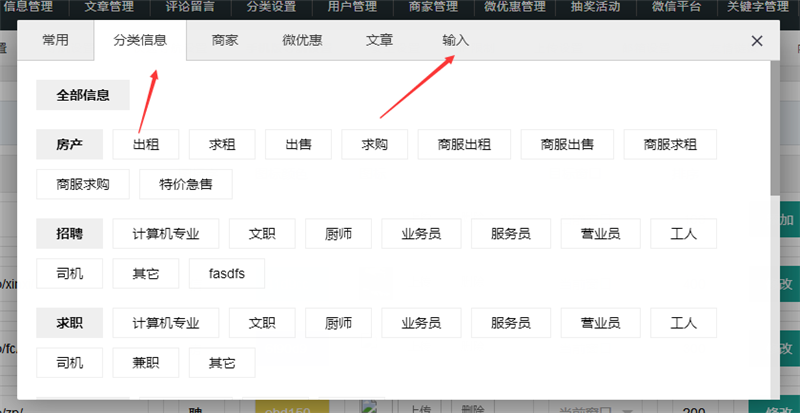Choose 出租 under 房产

(x=146, y=144)
